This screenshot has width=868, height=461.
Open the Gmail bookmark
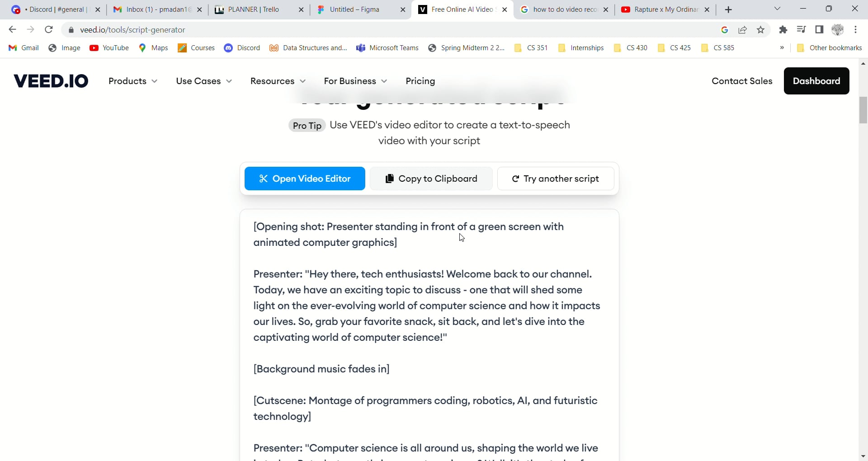click(23, 48)
